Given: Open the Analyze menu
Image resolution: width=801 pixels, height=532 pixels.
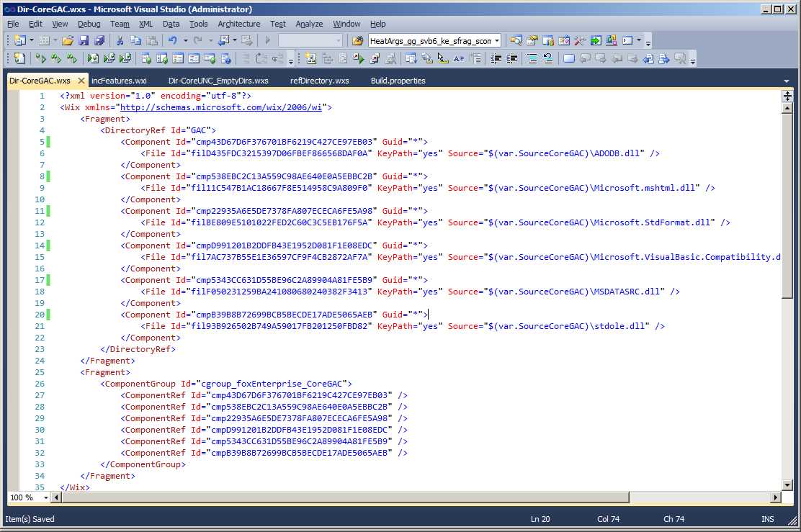Looking at the screenshot, I should pyautogui.click(x=309, y=24).
